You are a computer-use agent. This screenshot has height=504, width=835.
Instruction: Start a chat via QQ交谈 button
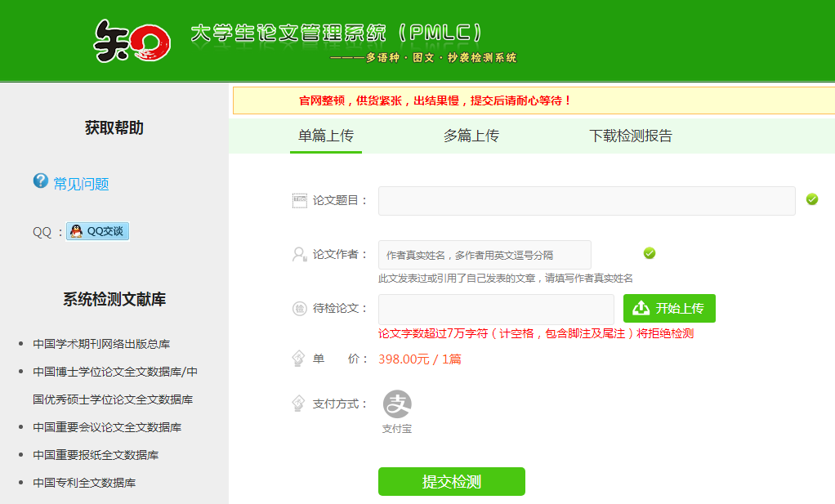(x=97, y=231)
